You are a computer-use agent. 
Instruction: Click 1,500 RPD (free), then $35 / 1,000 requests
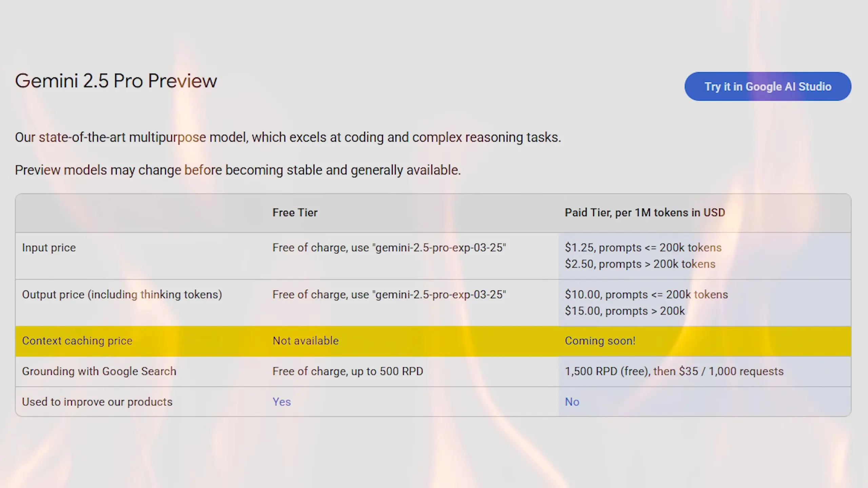[x=674, y=371]
